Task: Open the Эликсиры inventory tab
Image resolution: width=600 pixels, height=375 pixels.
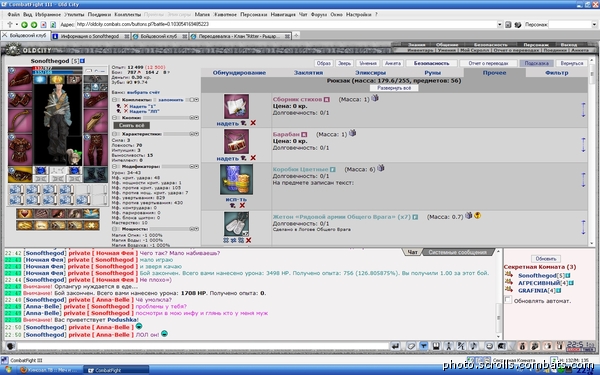Action: pos(370,73)
